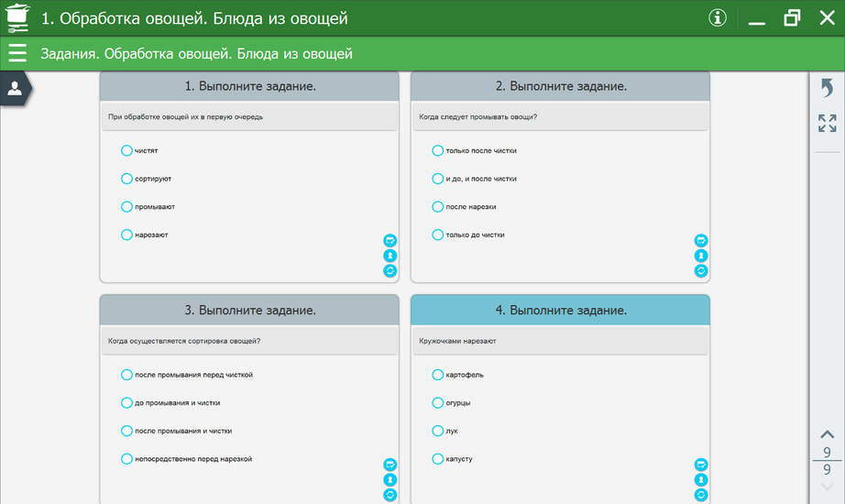The height and width of the screenshot is (504, 845).
Task: Click the reset icon in task 1
Action: coord(390,270)
